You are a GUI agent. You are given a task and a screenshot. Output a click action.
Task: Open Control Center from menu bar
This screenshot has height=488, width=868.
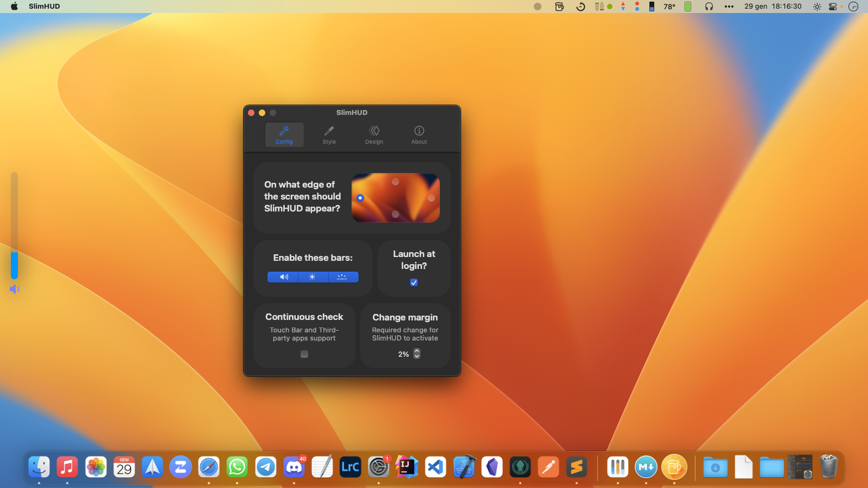833,7
